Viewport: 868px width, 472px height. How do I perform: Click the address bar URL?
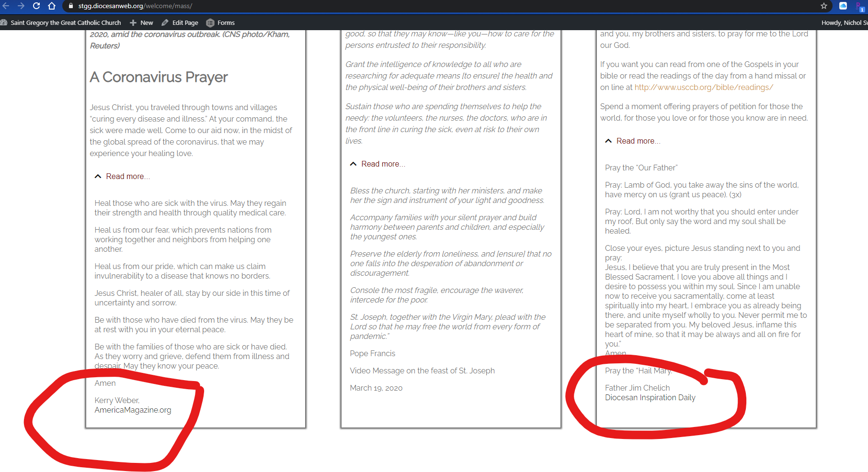tap(135, 6)
